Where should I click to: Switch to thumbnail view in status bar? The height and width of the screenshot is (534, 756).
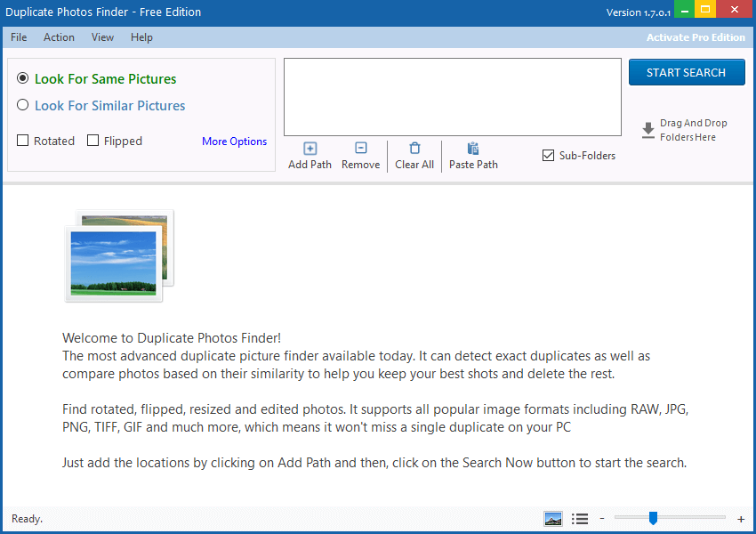[x=553, y=518]
